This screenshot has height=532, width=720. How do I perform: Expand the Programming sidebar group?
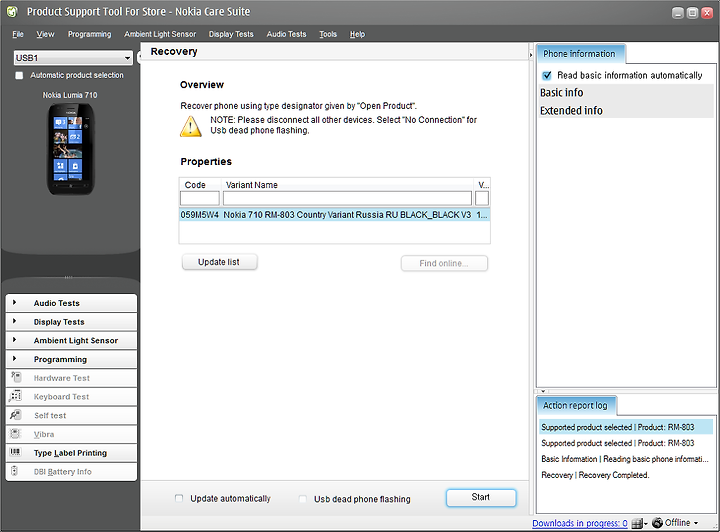click(x=71, y=359)
